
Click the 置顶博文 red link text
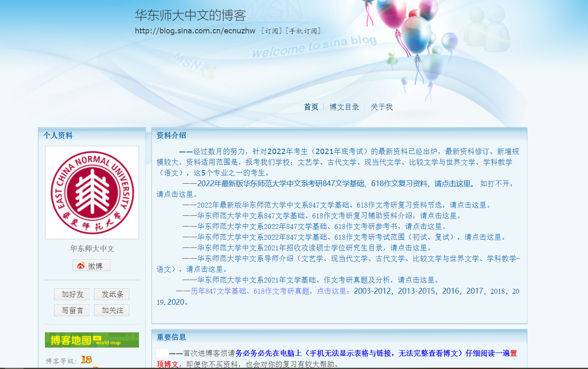(x=336, y=359)
